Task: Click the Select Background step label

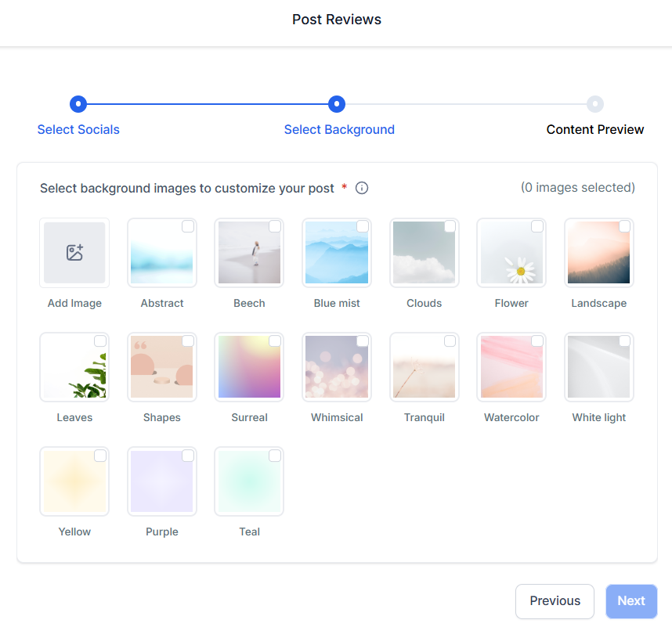Action: pos(339,130)
